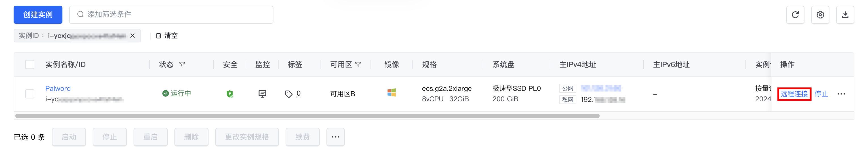
Task: Open the 可用区 column filter
Action: [x=358, y=64]
